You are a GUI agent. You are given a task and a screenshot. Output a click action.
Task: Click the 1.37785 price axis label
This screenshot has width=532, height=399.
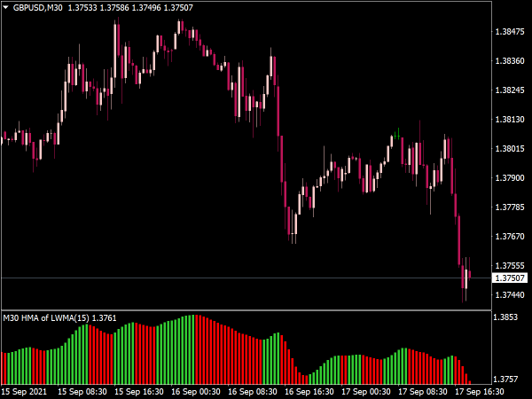tap(510, 207)
